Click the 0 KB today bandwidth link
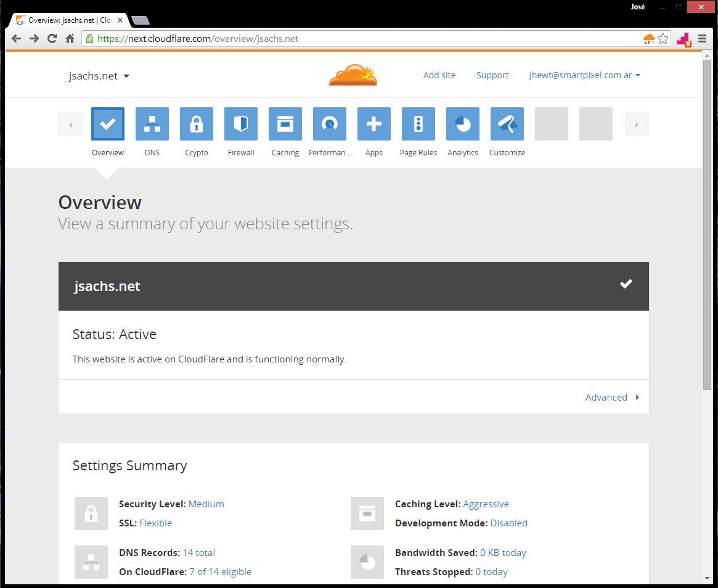 tap(503, 552)
